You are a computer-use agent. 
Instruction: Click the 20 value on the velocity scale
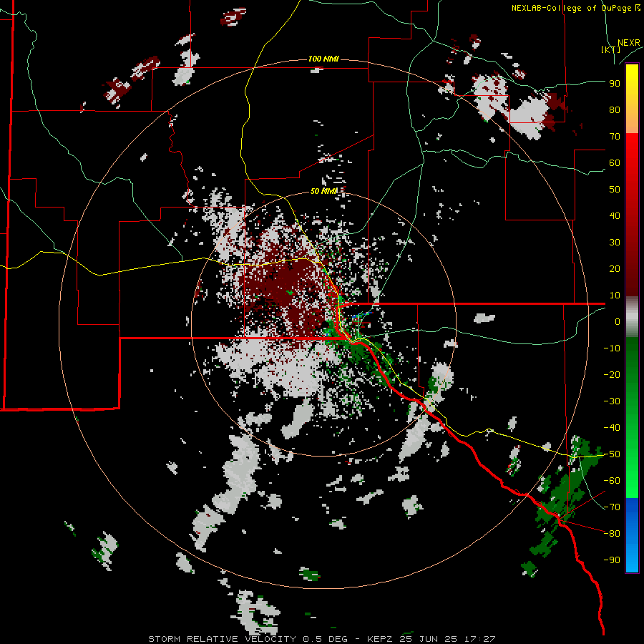(615, 268)
